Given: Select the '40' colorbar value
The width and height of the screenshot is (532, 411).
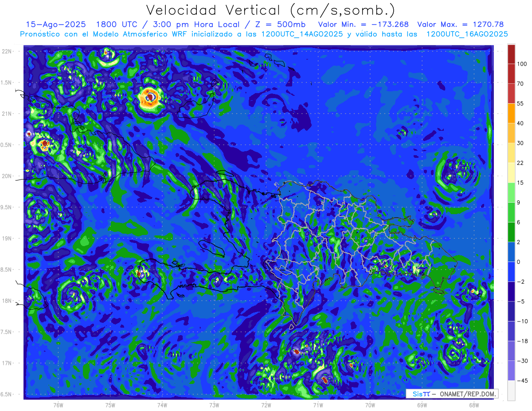Looking at the screenshot, I should point(521,123).
